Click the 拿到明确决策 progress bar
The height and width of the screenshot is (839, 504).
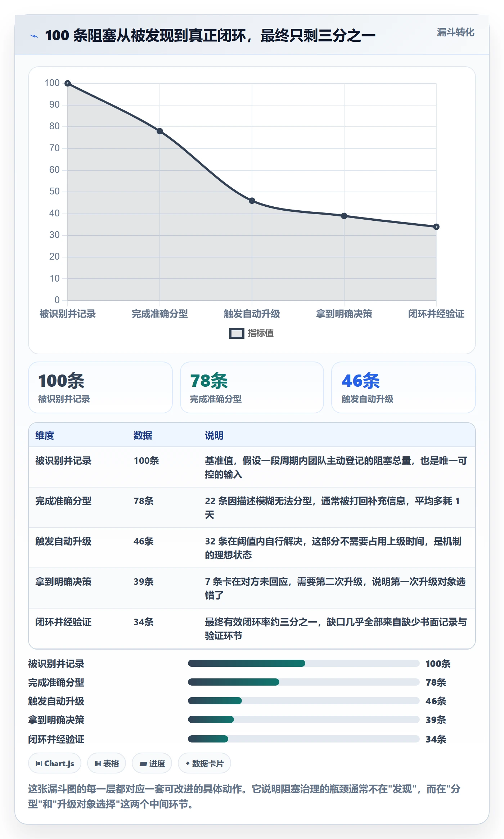click(x=304, y=719)
